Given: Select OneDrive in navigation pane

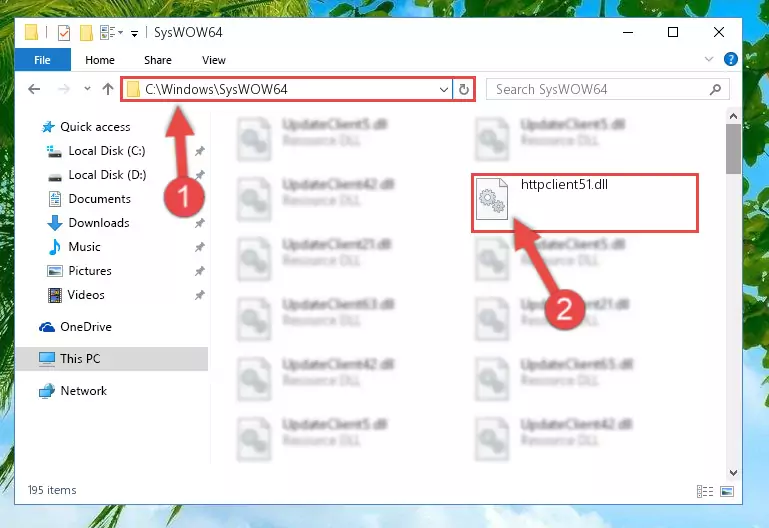Looking at the screenshot, I should 86,327.
